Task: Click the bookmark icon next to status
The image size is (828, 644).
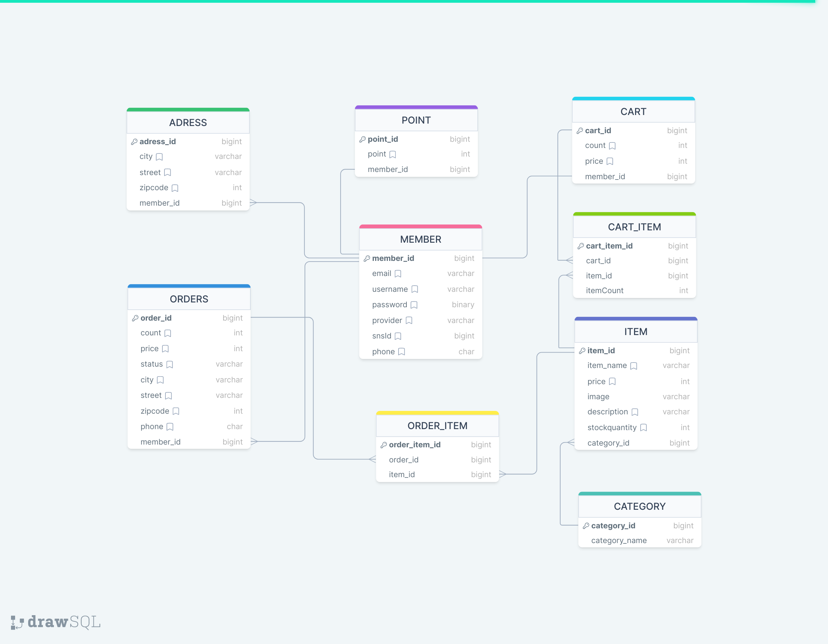Action: pyautogui.click(x=170, y=364)
